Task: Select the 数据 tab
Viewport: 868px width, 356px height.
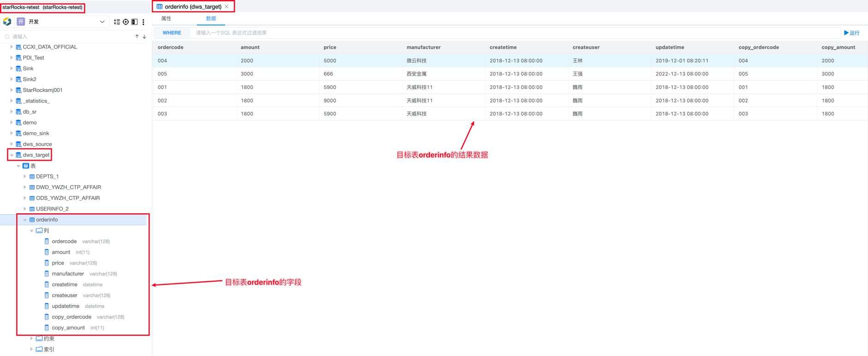Action: point(211,18)
